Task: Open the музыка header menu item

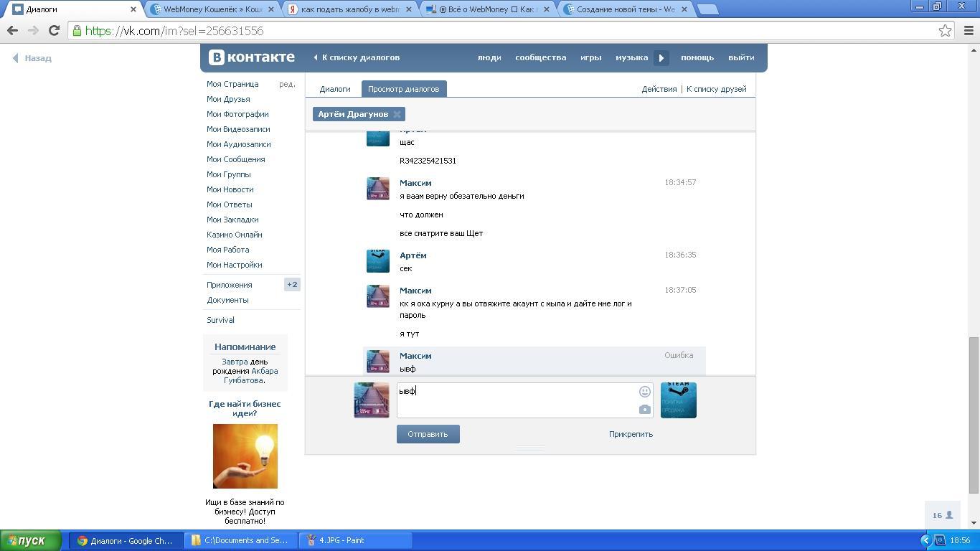Action: point(632,57)
